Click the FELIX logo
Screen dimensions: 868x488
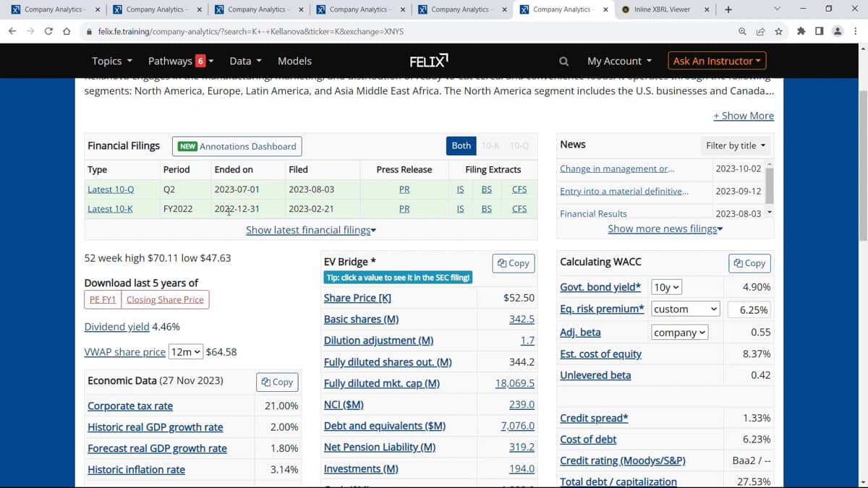coord(428,60)
